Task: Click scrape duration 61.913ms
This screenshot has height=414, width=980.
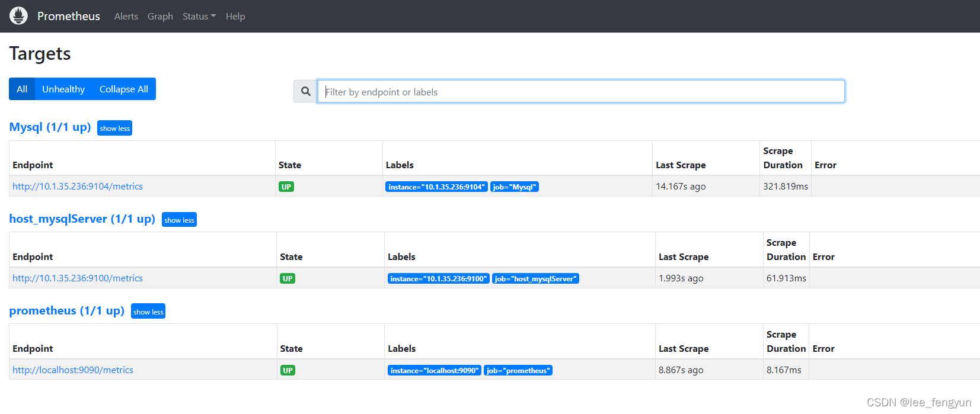Action: tap(786, 278)
